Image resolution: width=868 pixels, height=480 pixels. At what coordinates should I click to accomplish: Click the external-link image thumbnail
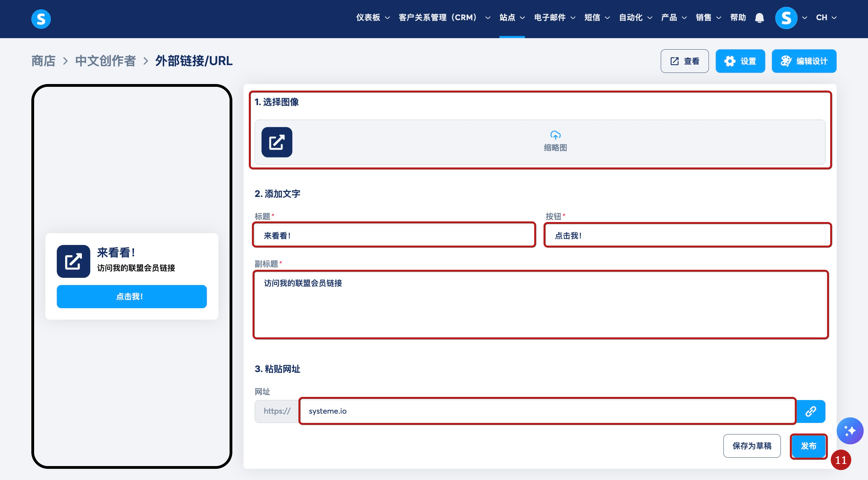pyautogui.click(x=277, y=142)
